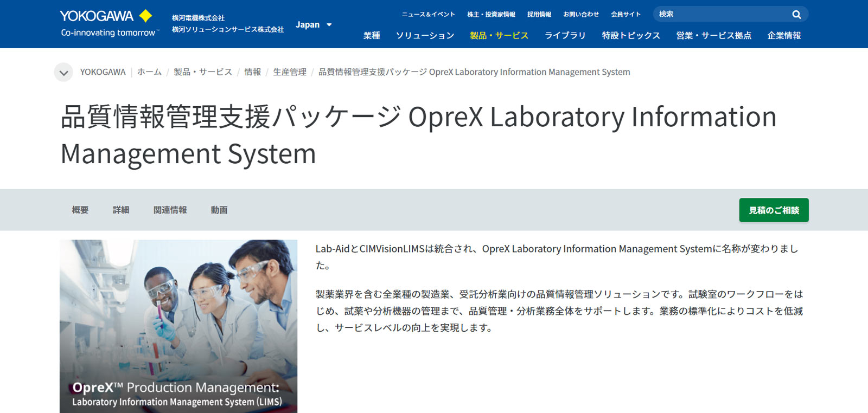
Task: Open the 製品・サービス menu
Action: pyautogui.click(x=499, y=36)
